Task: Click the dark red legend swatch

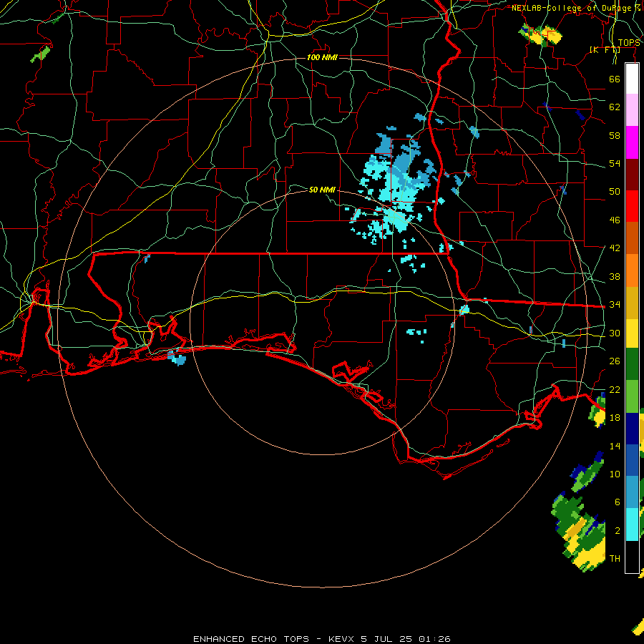Action: [x=632, y=175]
